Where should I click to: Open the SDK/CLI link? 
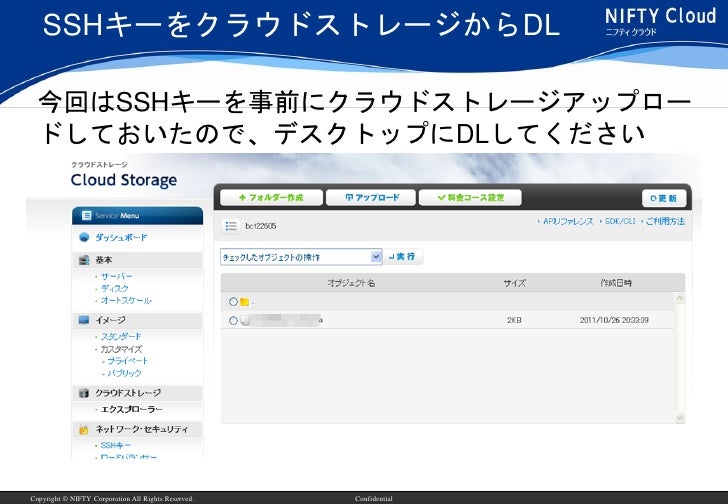[x=620, y=221]
